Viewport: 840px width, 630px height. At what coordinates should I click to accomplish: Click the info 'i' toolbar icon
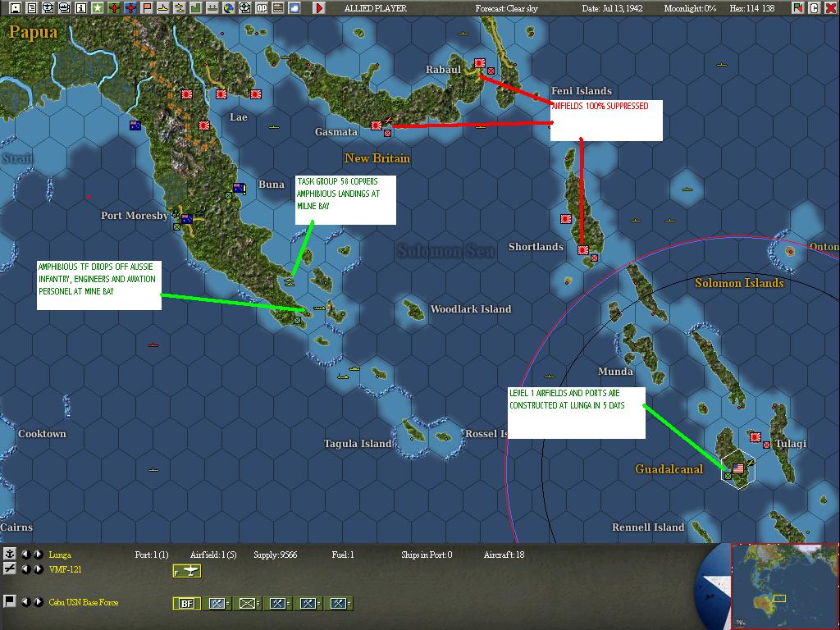(x=81, y=7)
